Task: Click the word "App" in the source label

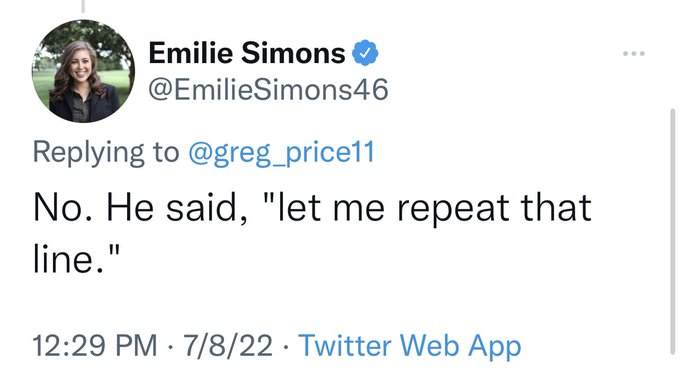Action: pyautogui.click(x=494, y=347)
